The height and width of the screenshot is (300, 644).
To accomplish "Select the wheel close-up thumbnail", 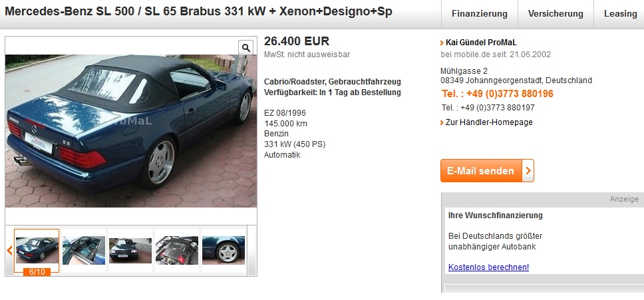I will tap(224, 250).
